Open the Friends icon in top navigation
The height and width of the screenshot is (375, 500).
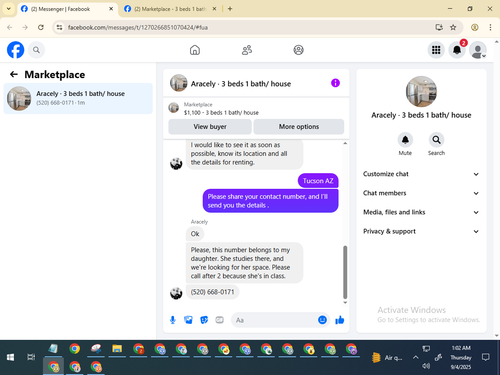247,50
